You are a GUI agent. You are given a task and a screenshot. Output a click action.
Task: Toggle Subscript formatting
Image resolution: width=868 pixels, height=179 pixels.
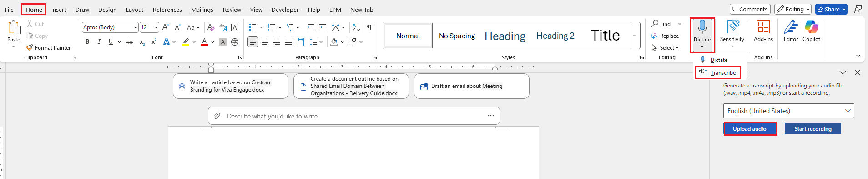[142, 42]
